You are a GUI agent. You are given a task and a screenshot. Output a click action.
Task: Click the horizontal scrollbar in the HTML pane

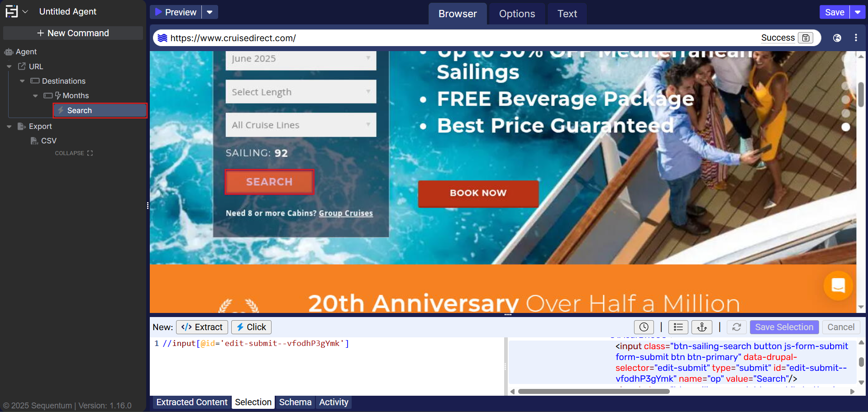point(593,391)
